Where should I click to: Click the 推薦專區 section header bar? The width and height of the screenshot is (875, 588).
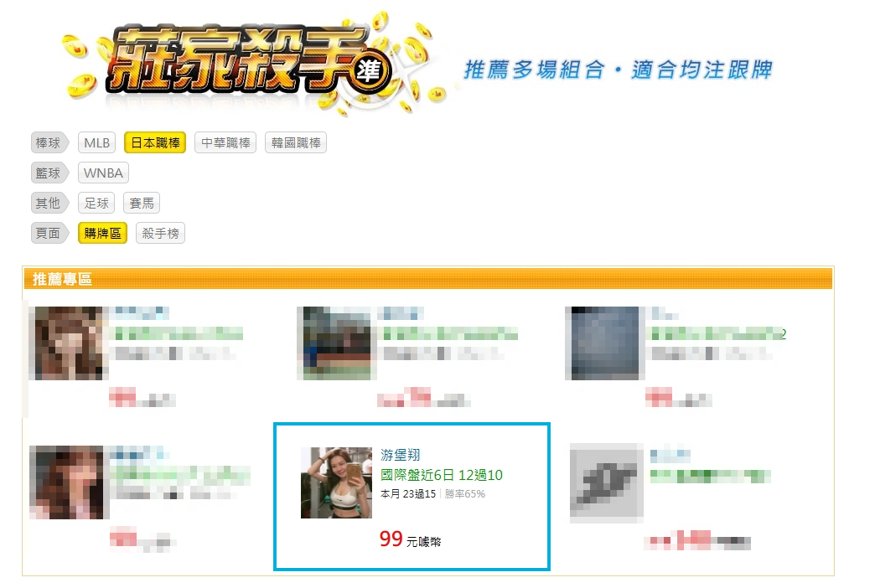[x=428, y=278]
